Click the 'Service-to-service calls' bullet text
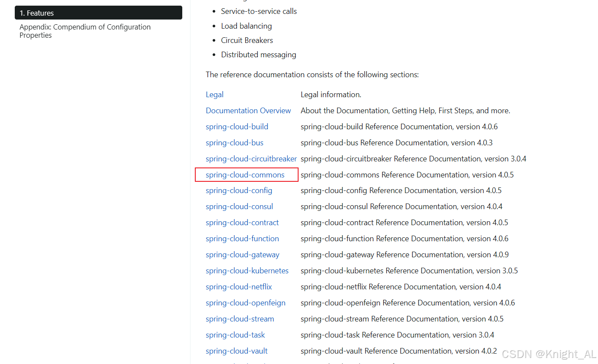Screen dimensions: 598x364 (x=259, y=11)
